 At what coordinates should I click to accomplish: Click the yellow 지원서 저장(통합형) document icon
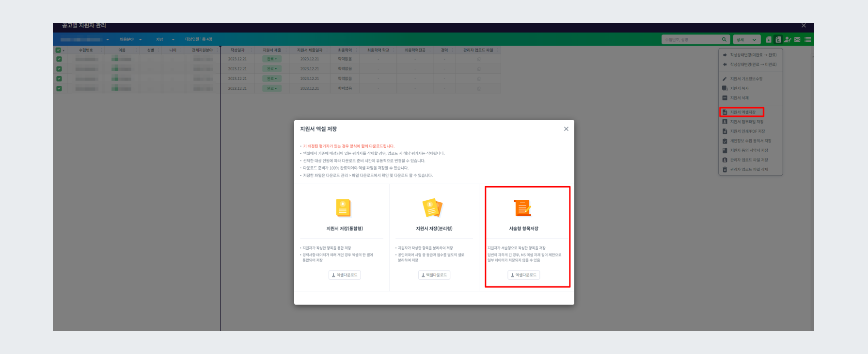pyautogui.click(x=344, y=208)
